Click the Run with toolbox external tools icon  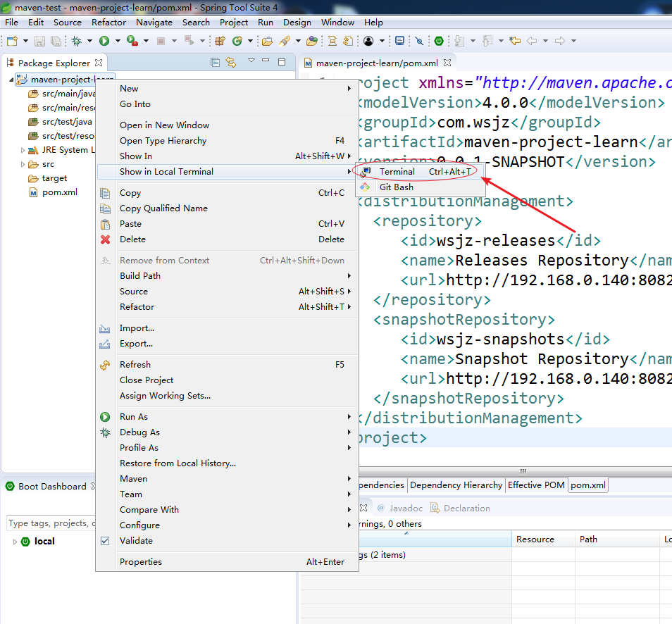[132, 41]
